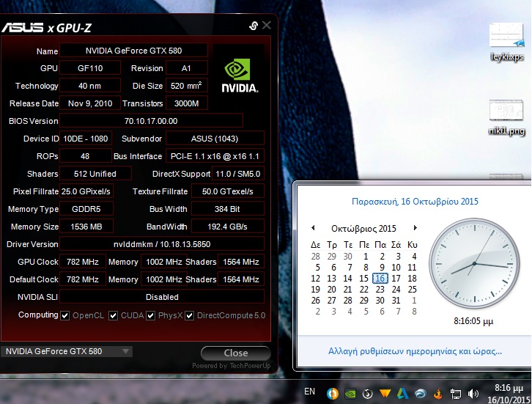Select day 31 in the calendar

(x=396, y=301)
